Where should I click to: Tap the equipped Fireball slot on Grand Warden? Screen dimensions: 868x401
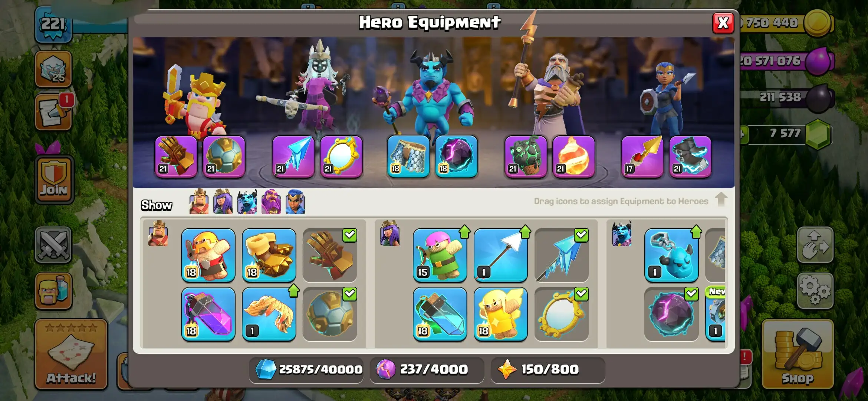[573, 156]
